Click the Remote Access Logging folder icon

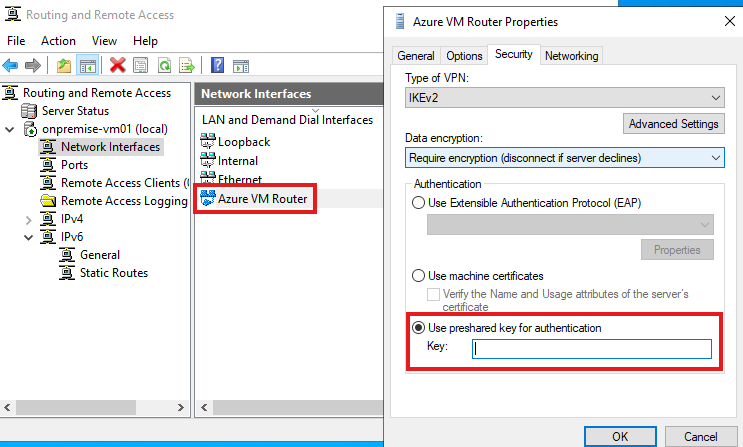tap(48, 201)
